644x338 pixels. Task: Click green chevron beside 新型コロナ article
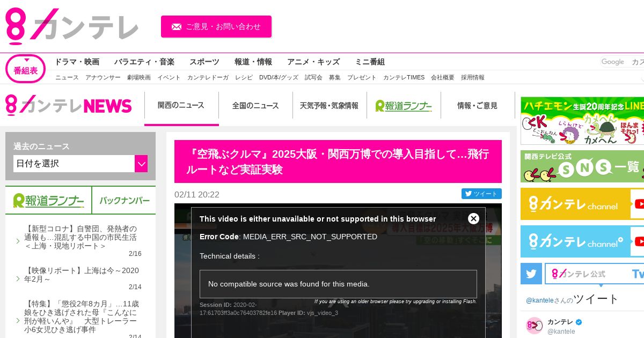(18, 241)
